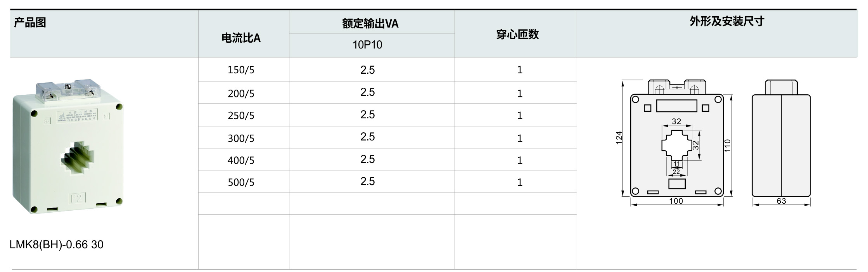Click the 10P10 sub-header cell
The width and height of the screenshot is (868, 272).
(367, 45)
